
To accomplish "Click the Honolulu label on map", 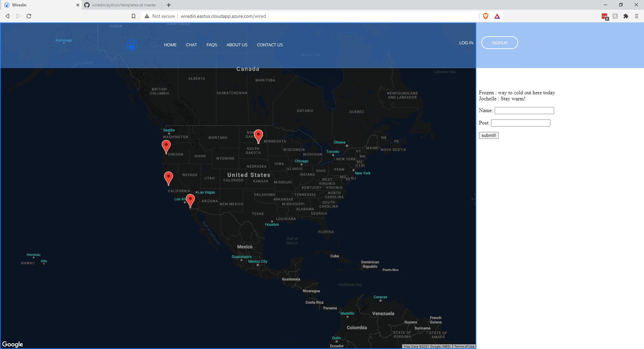I will pyautogui.click(x=34, y=255).
